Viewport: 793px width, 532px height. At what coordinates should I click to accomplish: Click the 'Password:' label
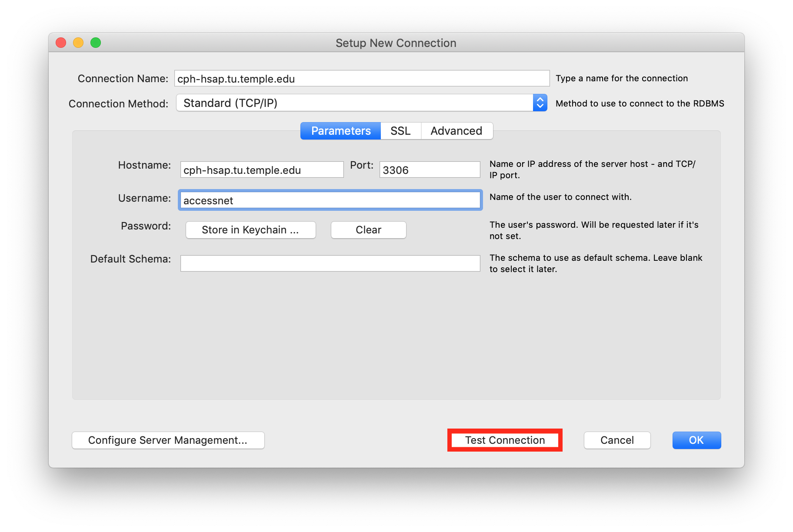[x=146, y=226]
